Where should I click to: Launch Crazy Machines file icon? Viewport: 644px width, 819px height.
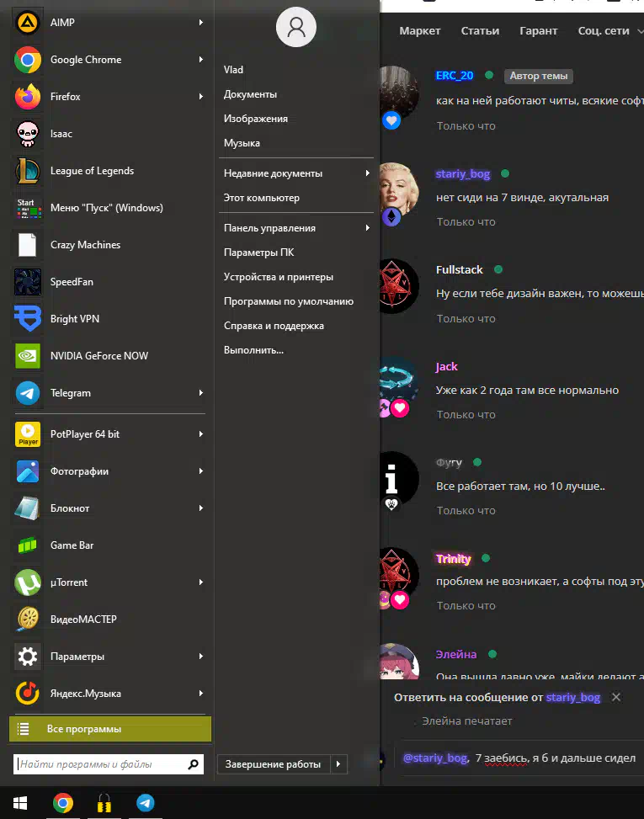(27, 245)
